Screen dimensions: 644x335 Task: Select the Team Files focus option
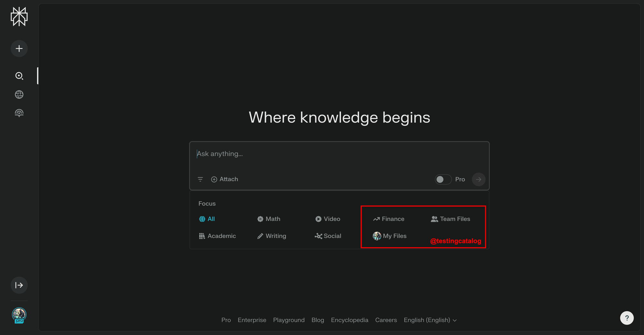[450, 219]
